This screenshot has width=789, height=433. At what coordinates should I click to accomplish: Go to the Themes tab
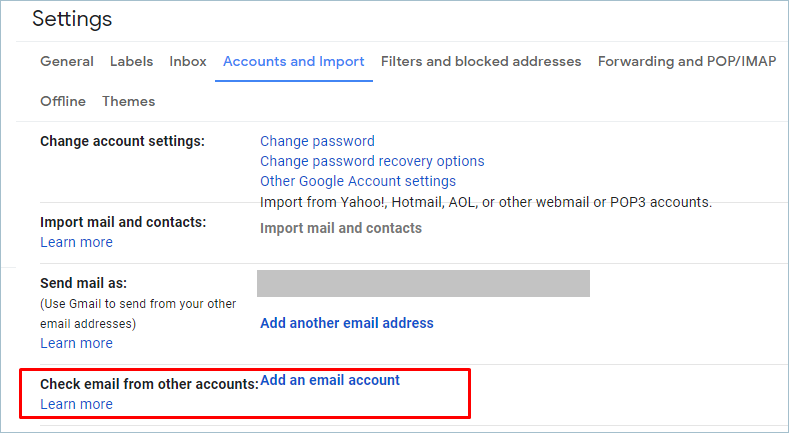point(128,101)
